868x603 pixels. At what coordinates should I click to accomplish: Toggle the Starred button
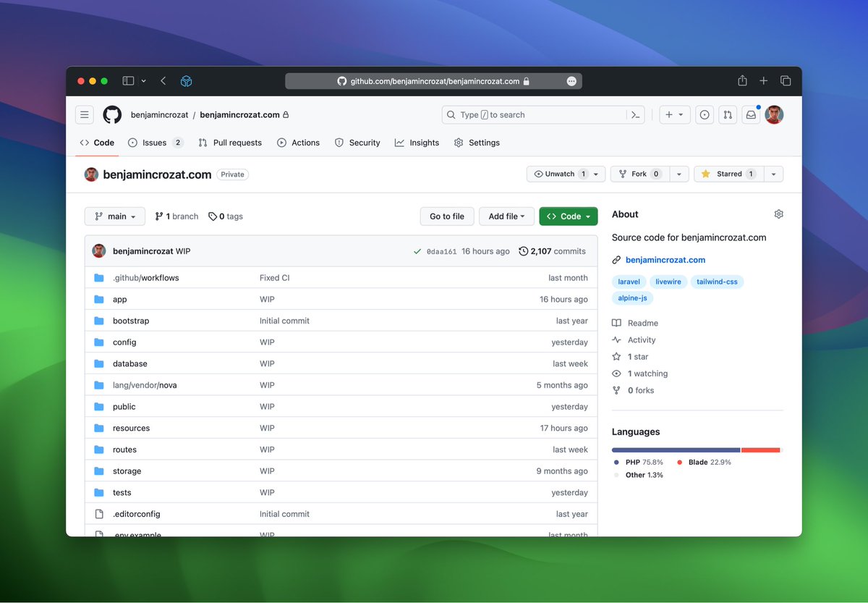click(x=728, y=174)
